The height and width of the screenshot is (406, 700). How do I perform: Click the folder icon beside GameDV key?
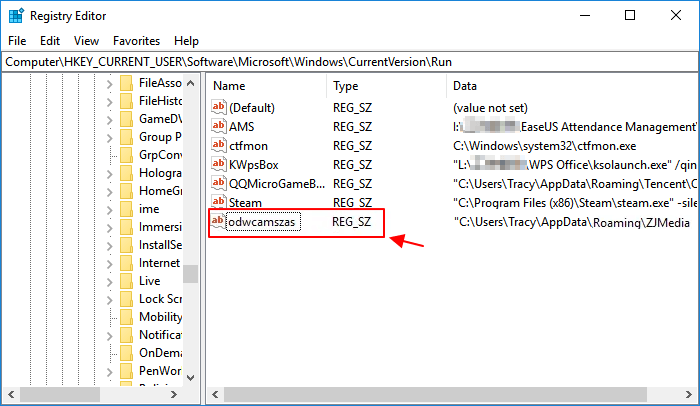coord(126,119)
